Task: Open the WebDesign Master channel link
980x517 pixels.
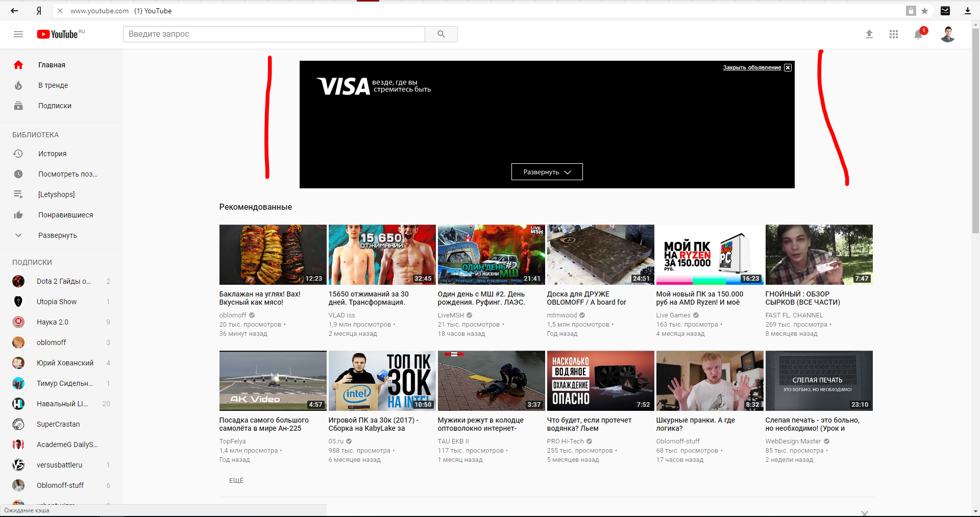Action: pyautogui.click(x=793, y=441)
